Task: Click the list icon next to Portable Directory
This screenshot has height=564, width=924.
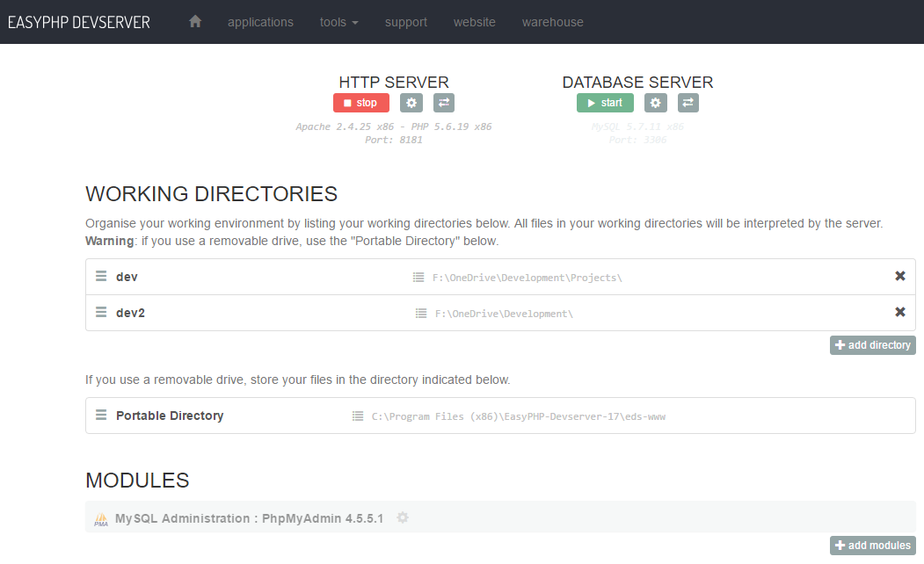Action: (358, 416)
